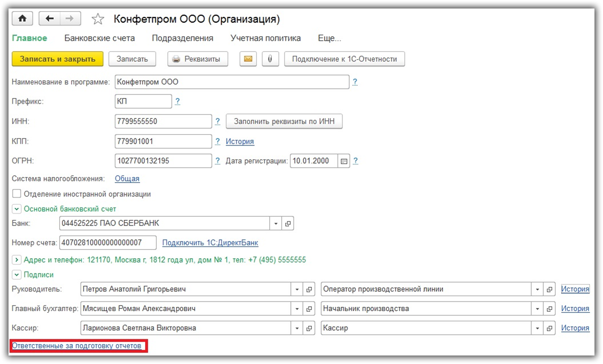The width and height of the screenshot is (603, 364).
Task: Open Руководитель person dropdown
Action: pos(297,289)
